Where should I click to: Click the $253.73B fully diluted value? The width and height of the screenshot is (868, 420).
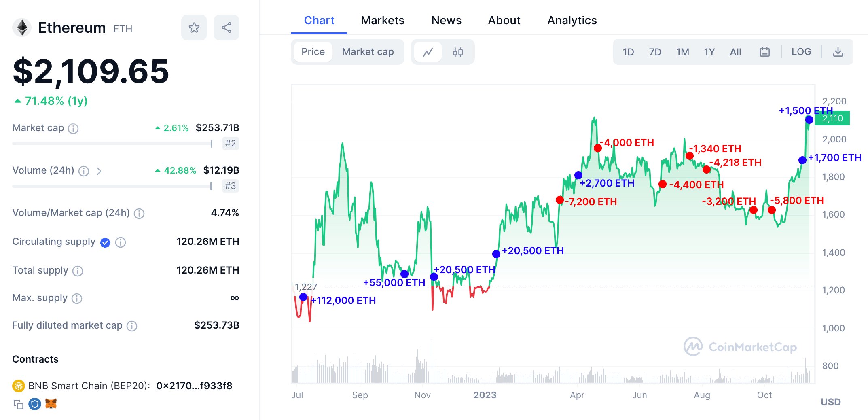217,325
